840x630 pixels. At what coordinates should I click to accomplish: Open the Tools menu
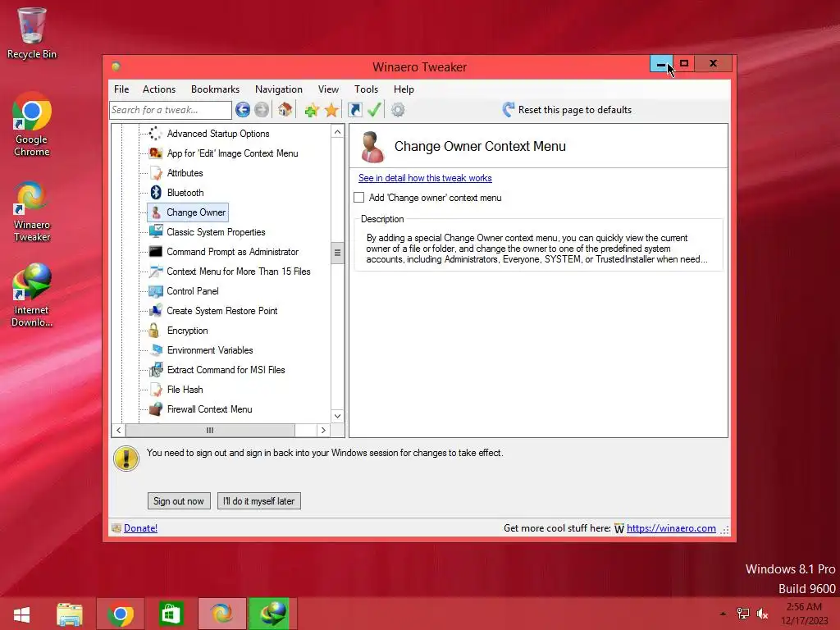point(367,89)
